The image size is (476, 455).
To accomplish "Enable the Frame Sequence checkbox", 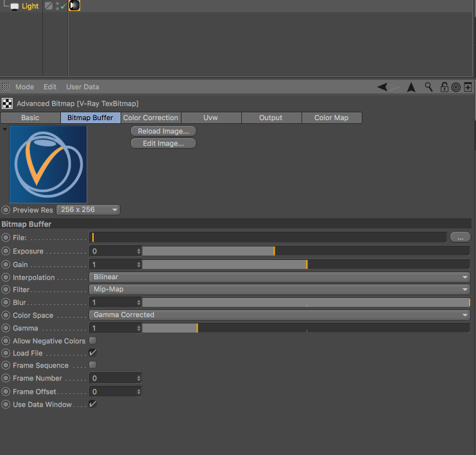I will [x=92, y=365].
